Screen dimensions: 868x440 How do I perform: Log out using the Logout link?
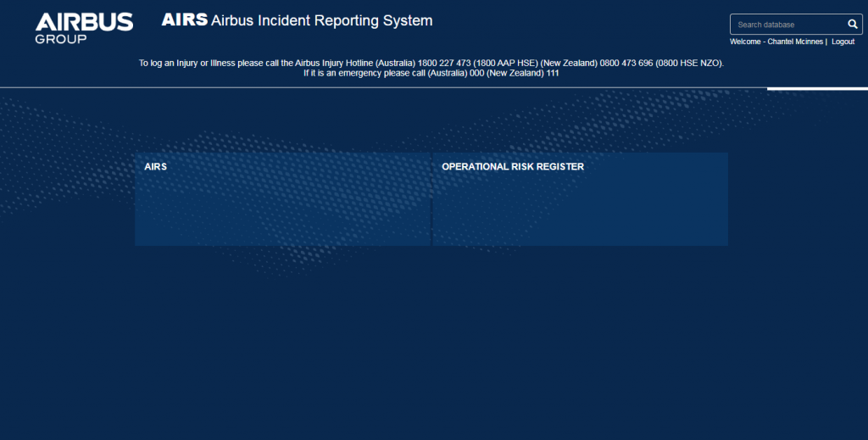[843, 42]
